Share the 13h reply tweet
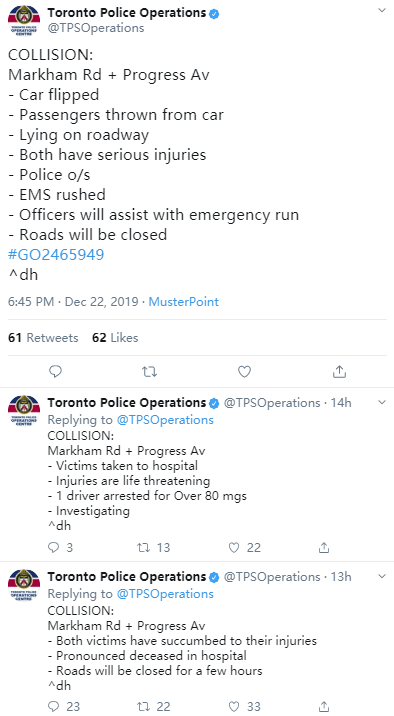 (x=324, y=706)
